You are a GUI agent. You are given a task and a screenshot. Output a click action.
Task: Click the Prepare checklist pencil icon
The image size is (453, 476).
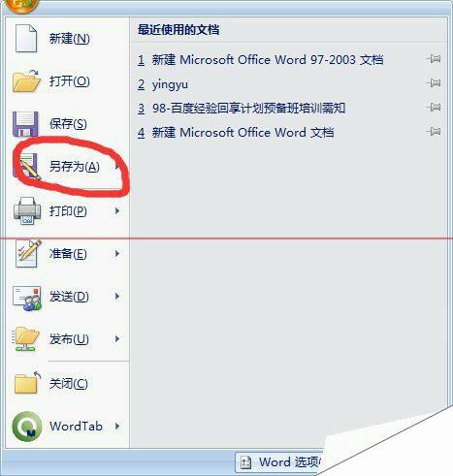click(28, 253)
